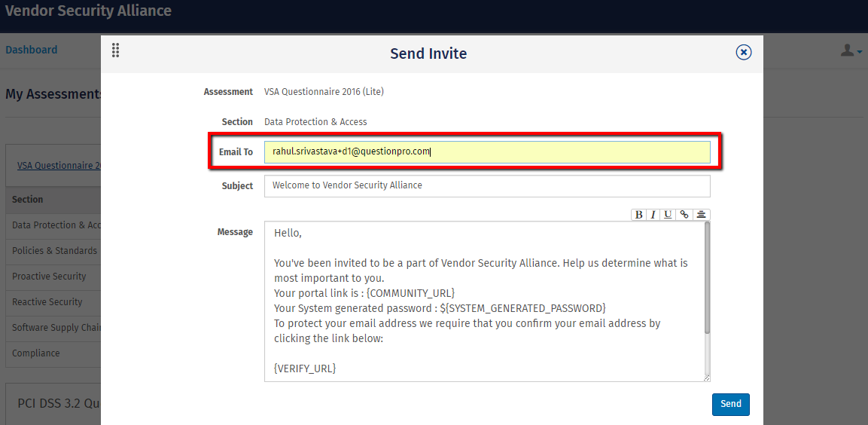Apply bold formatting to message
The image size is (868, 425).
[639, 215]
